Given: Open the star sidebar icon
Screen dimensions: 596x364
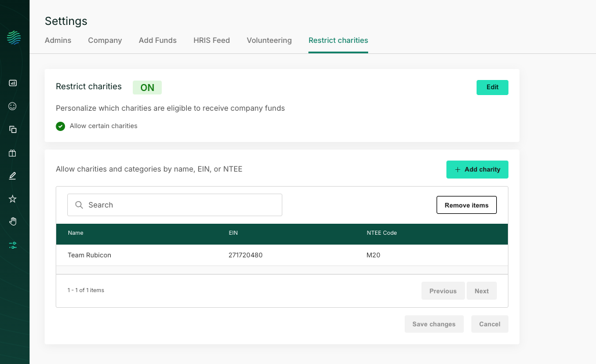Looking at the screenshot, I should [13, 199].
